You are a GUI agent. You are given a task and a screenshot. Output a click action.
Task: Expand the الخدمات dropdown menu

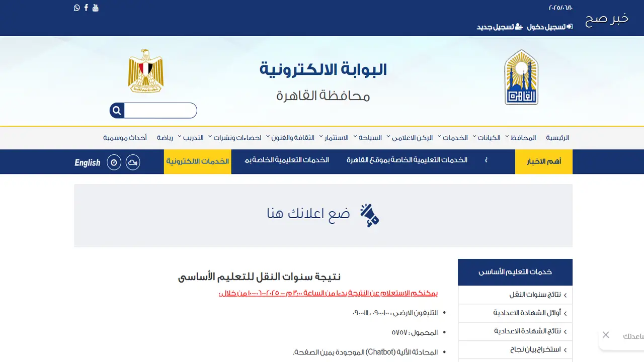point(452,138)
